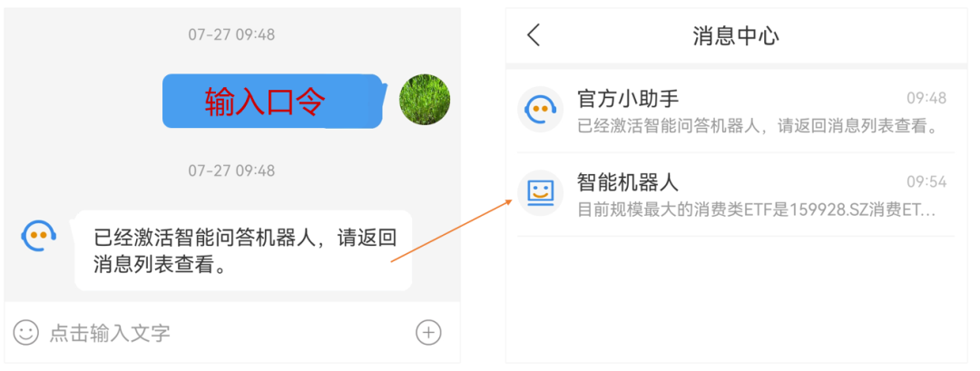Open the emoji picker smiley icon

26,333
